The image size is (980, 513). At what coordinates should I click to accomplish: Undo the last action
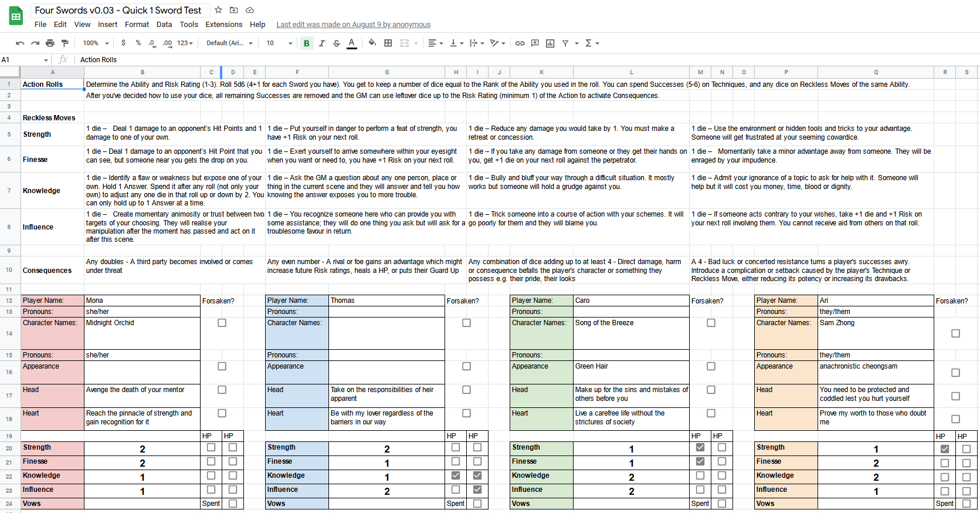click(20, 43)
